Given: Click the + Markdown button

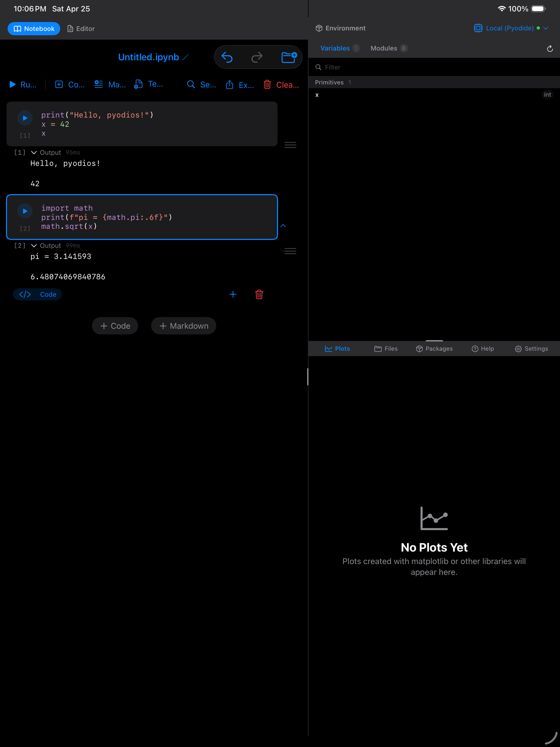Looking at the screenshot, I should click(x=184, y=326).
